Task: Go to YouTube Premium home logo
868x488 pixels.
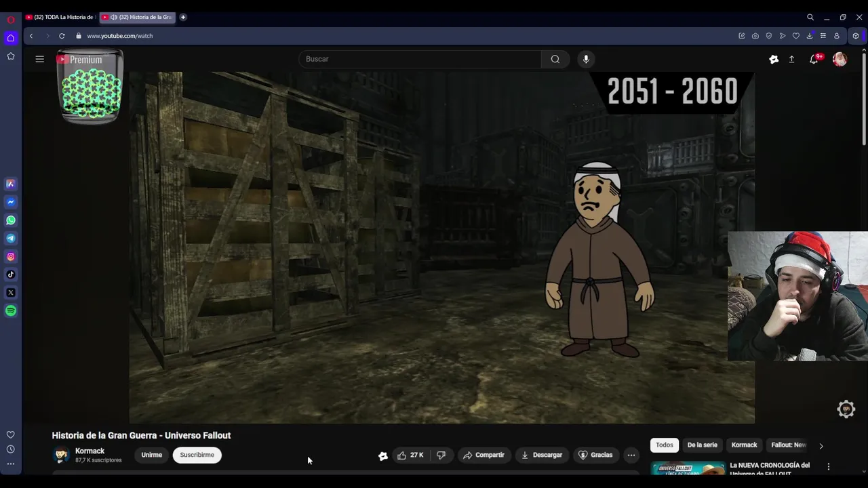Action: tap(79, 60)
